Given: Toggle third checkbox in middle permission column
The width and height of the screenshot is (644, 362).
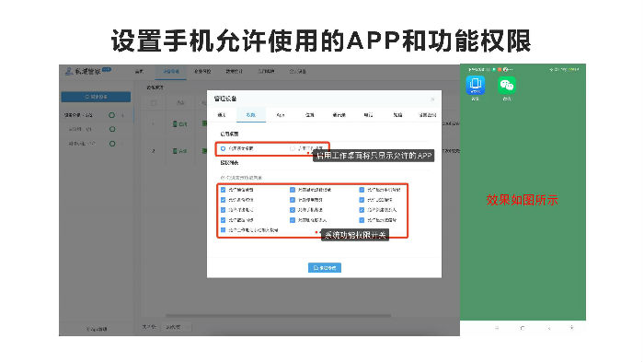Looking at the screenshot, I should click(293, 210).
